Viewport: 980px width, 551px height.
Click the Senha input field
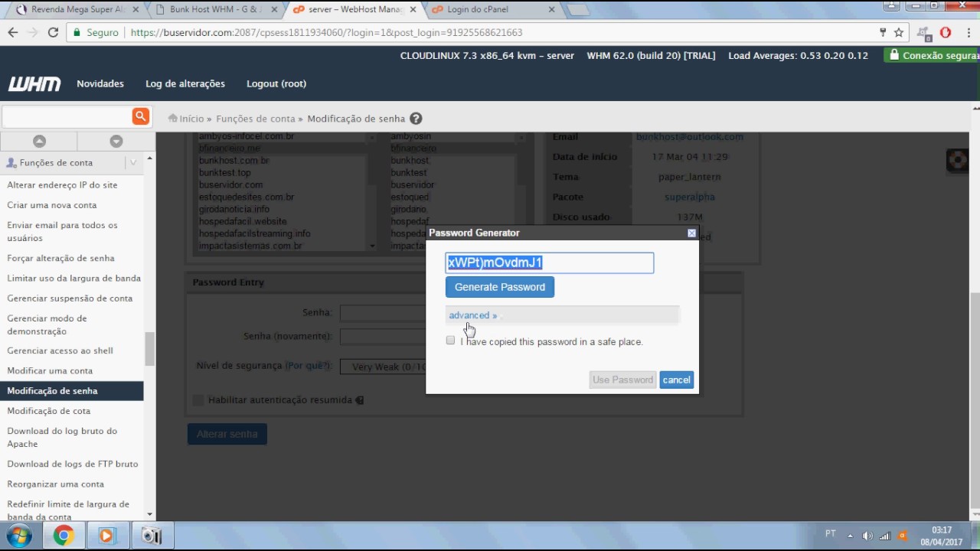tap(383, 312)
